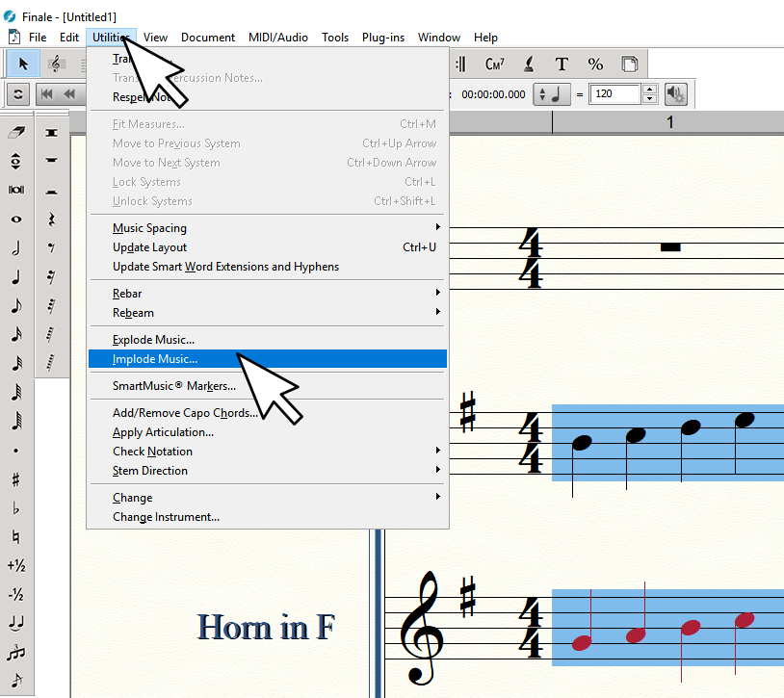Choose Implode Music from Utilities menu
This screenshot has height=698, width=784.
(155, 359)
